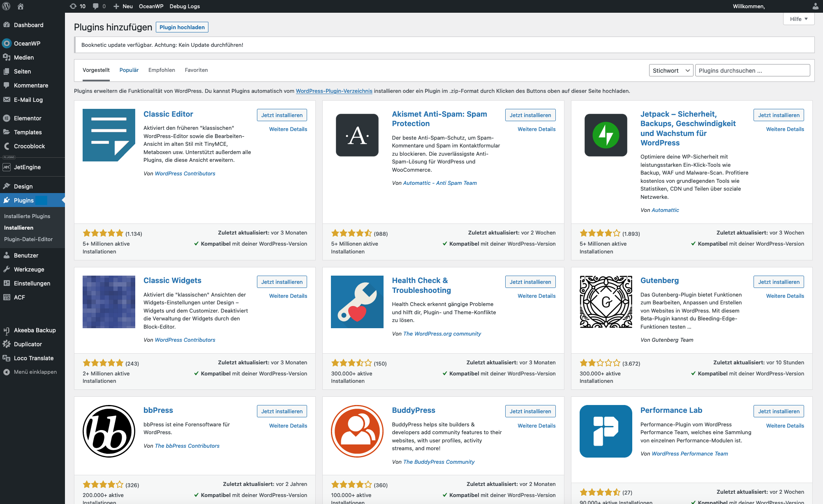
Task: Open Weitere Details for Health Check
Action: [536, 296]
